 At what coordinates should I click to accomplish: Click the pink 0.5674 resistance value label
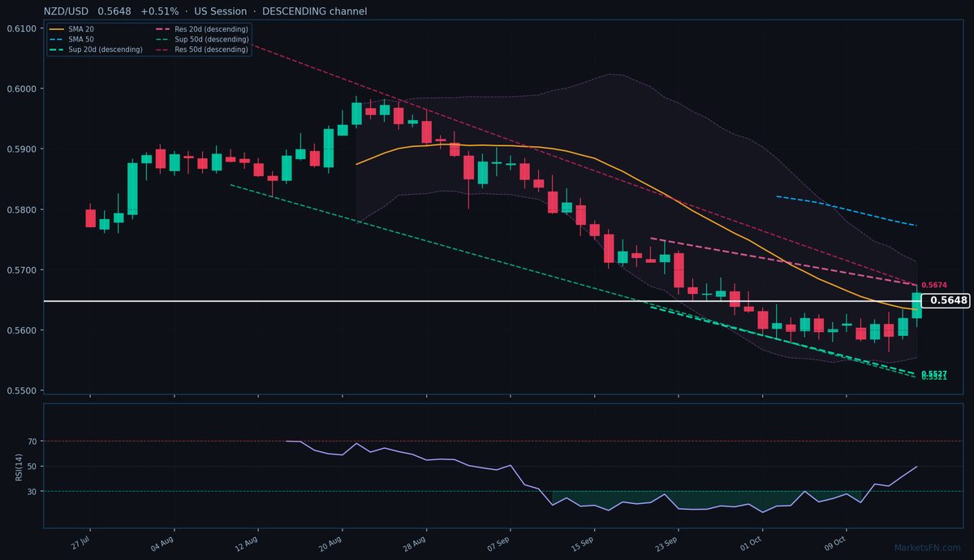[x=934, y=285]
